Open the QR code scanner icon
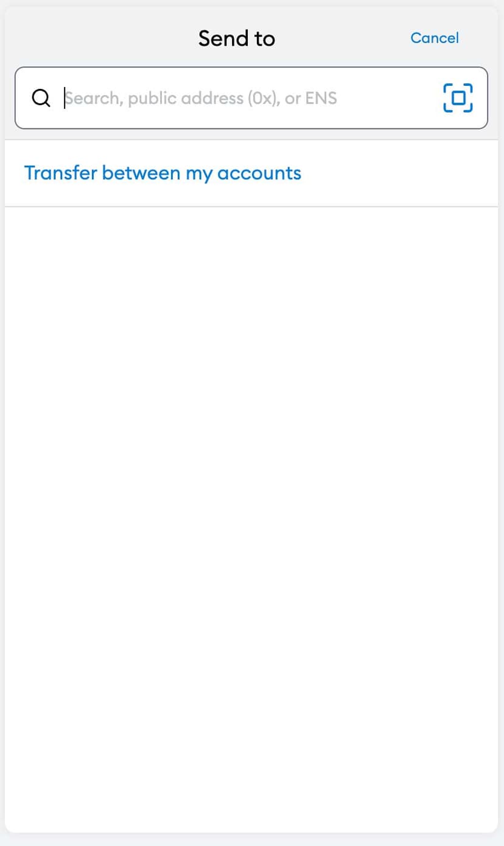Image resolution: width=504 pixels, height=846 pixels. coord(458,98)
